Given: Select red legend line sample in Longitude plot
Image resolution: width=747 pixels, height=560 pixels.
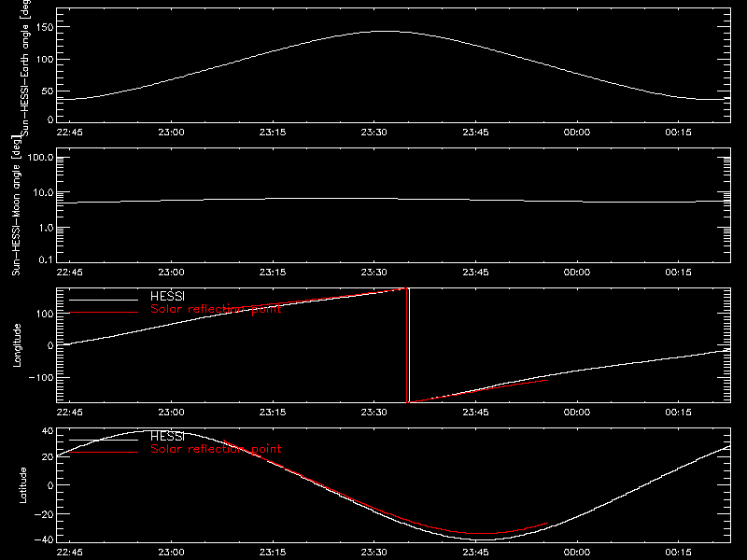Looking at the screenshot, I should point(104,313).
